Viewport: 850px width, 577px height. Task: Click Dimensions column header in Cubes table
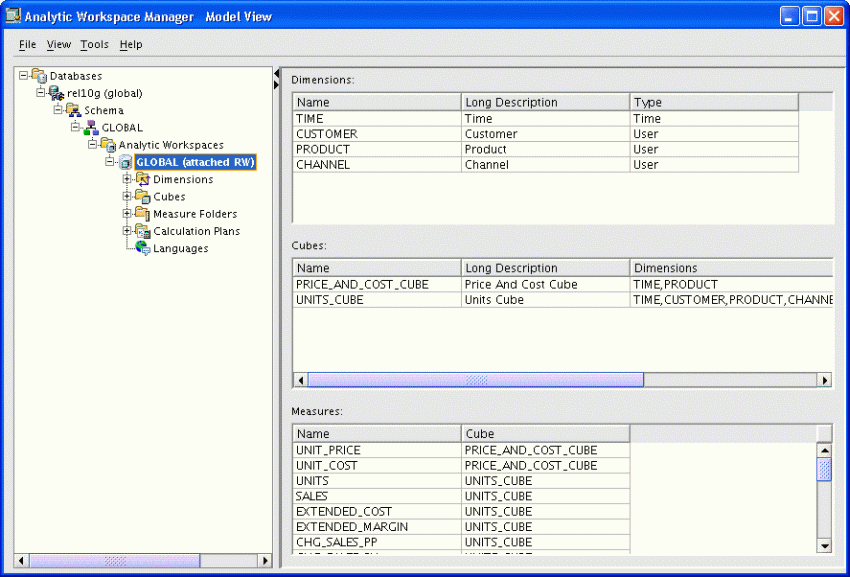click(x=732, y=268)
